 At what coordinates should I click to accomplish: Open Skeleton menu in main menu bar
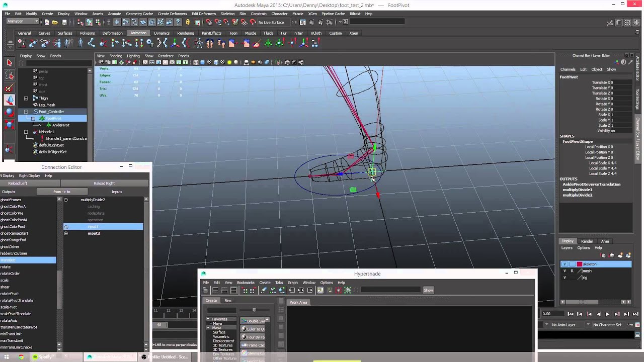227,14
